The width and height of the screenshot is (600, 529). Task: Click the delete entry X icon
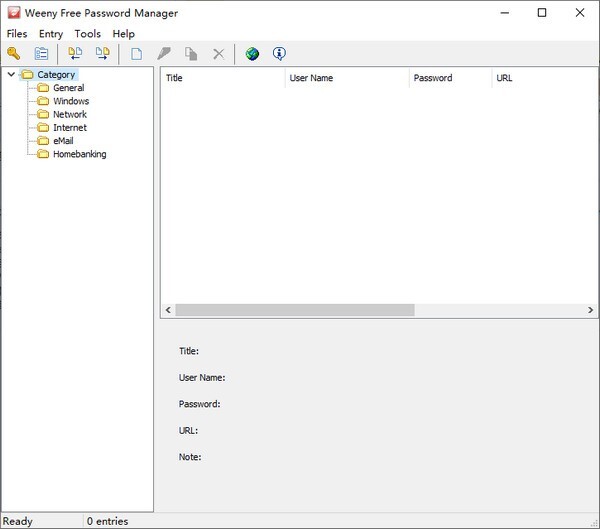click(218, 54)
